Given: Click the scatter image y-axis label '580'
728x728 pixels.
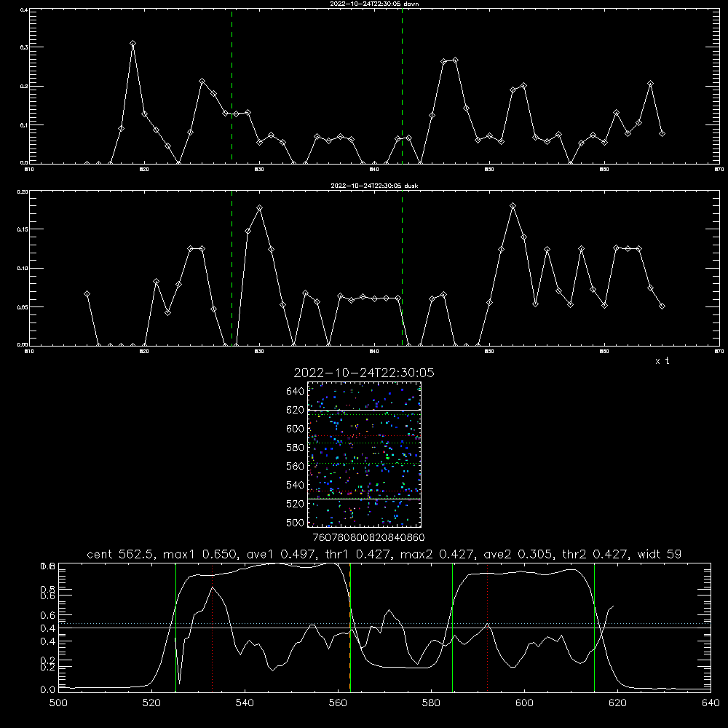Looking at the screenshot, I should [296, 448].
